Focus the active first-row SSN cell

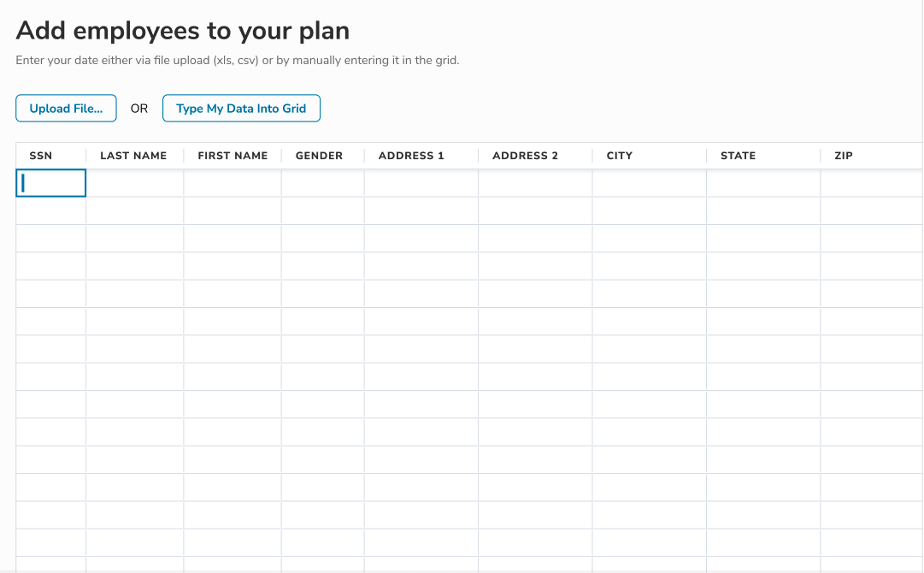(51, 183)
